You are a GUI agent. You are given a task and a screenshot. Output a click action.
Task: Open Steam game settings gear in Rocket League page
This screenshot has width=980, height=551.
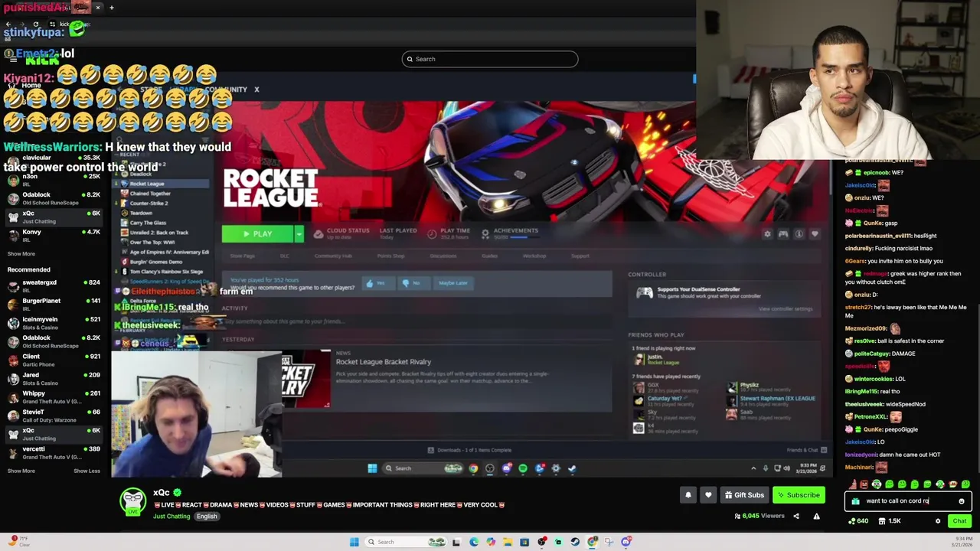click(767, 234)
